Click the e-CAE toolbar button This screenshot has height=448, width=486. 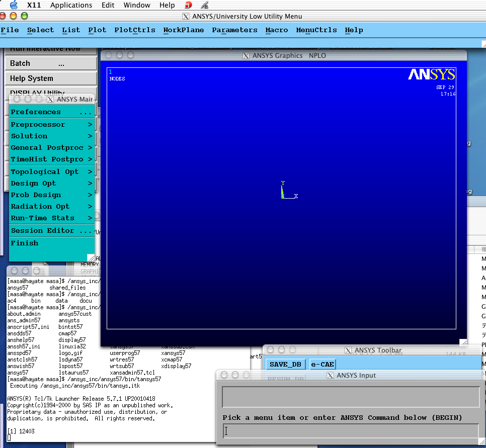[322, 365]
